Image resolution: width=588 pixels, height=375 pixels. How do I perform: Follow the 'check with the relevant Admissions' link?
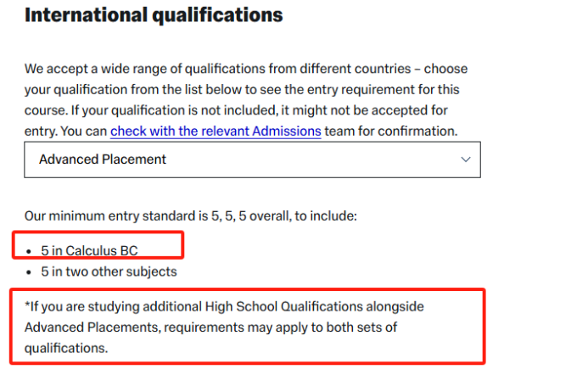(x=216, y=132)
